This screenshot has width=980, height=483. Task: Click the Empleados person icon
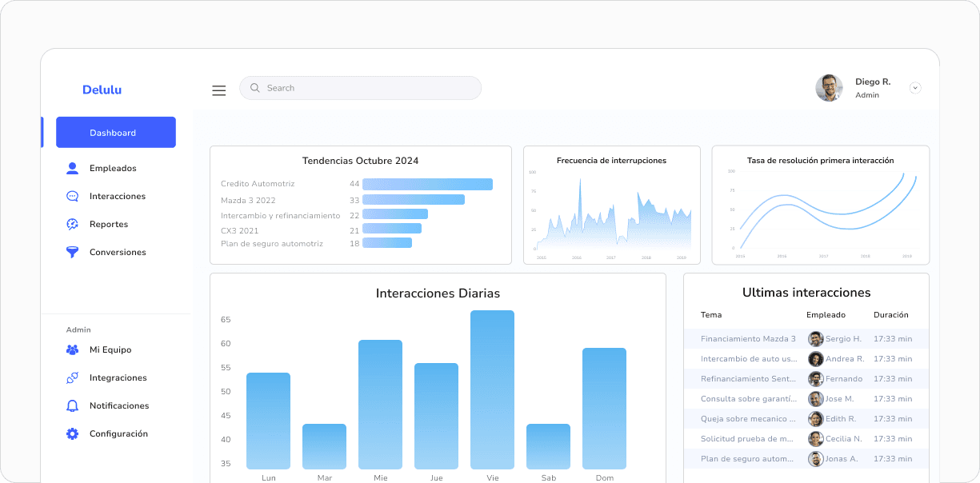coord(73,168)
